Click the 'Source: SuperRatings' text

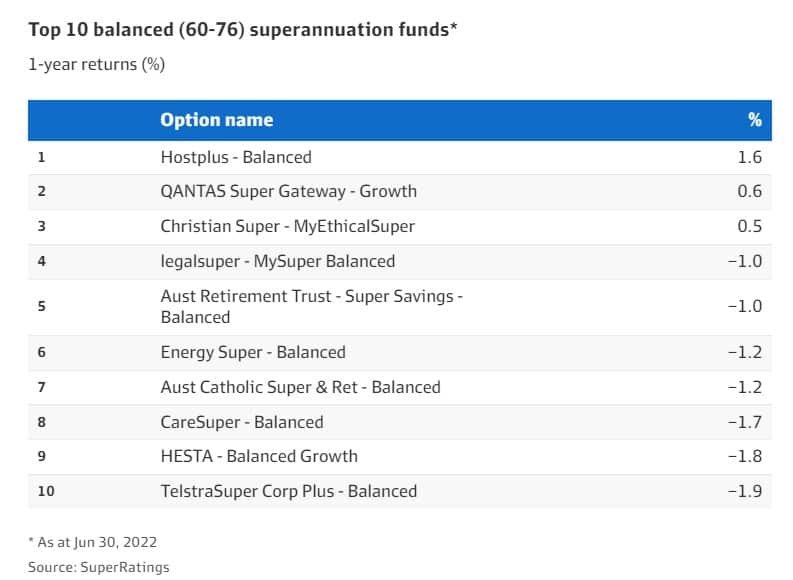(x=98, y=567)
